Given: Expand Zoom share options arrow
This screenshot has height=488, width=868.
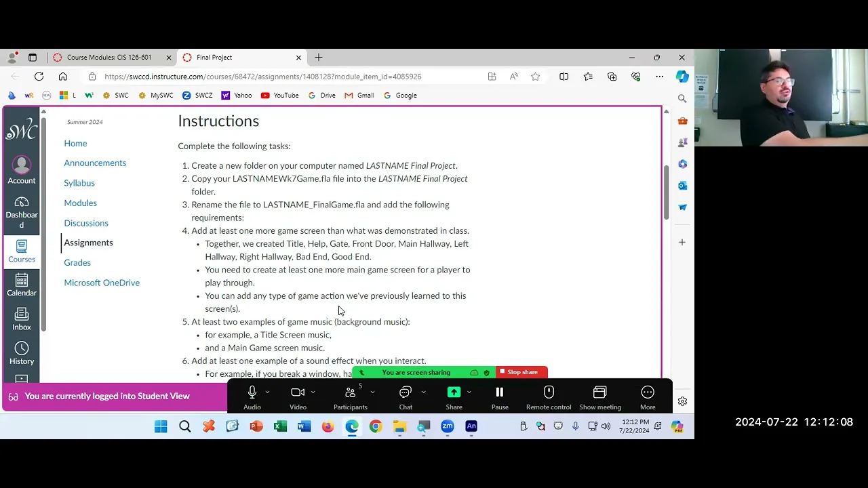Looking at the screenshot, I should [x=469, y=392].
